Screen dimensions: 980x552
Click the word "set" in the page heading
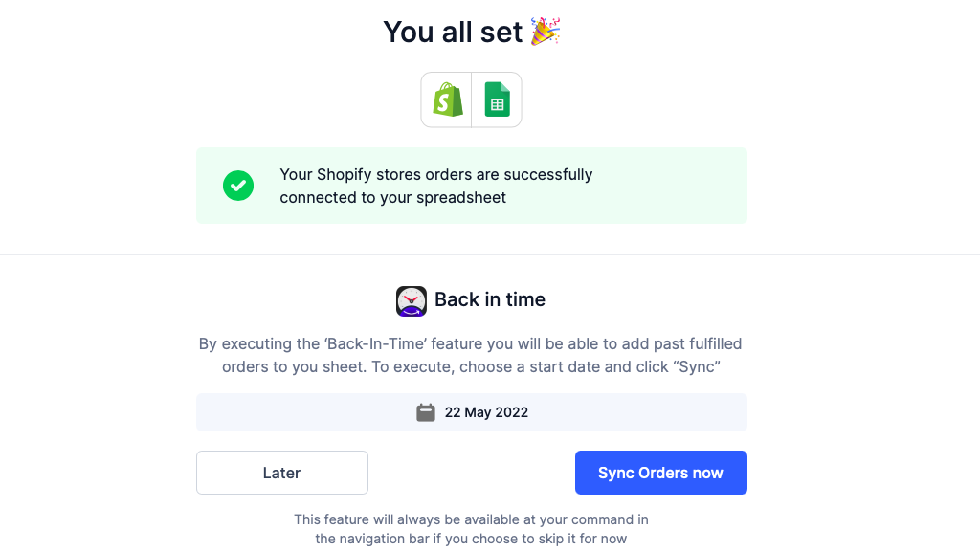(500, 32)
